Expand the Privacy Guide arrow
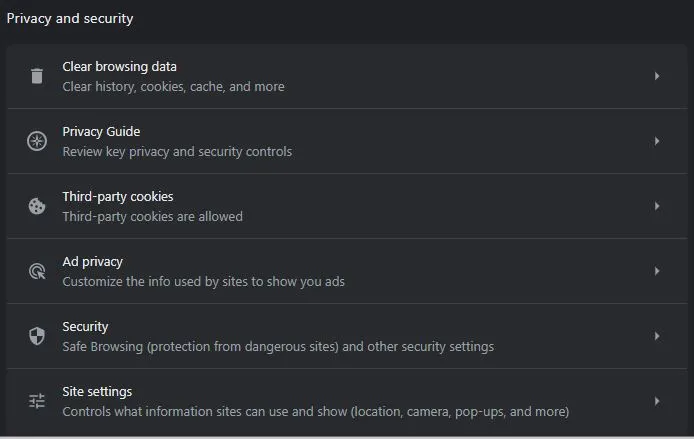694x439 pixels. point(657,141)
